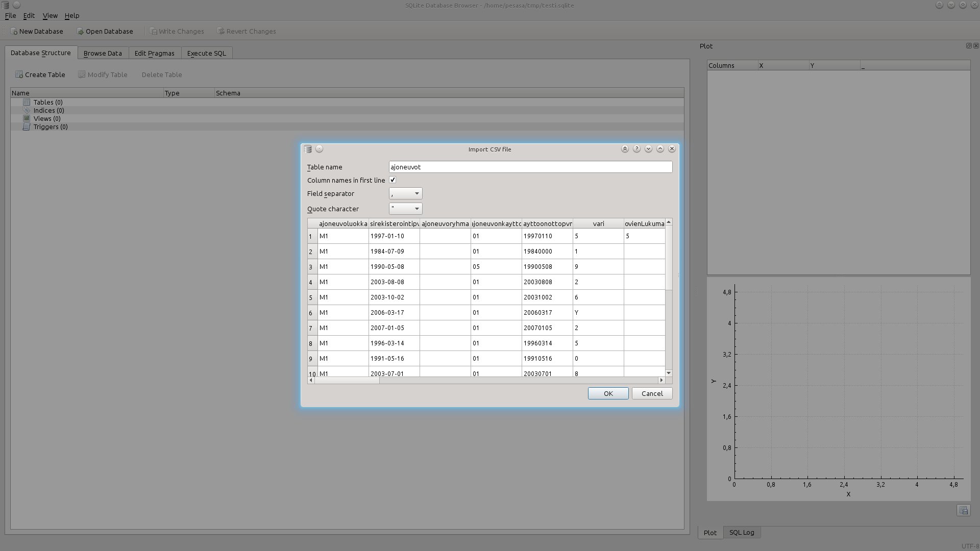Screen dimensions: 980x551
Task: Click the vari column header
Action: pos(598,223)
